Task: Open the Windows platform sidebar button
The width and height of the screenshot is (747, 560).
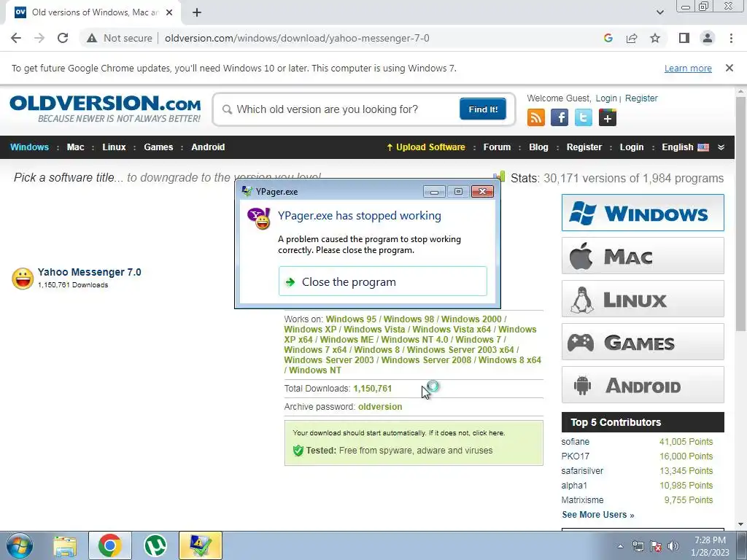Action: 643,212
